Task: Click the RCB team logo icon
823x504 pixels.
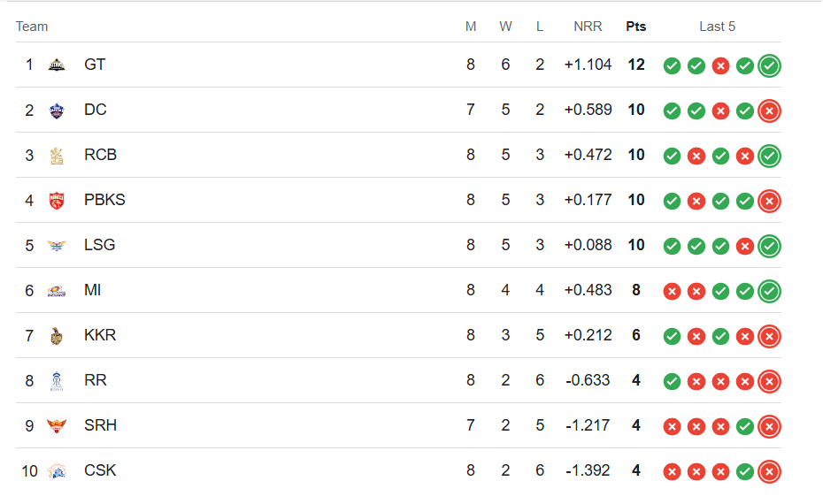Action: (57, 156)
